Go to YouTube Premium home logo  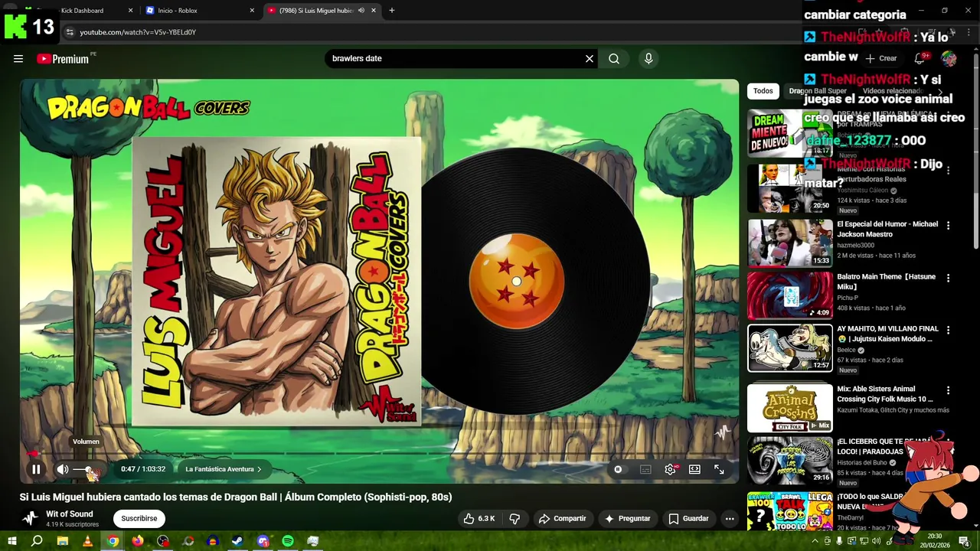click(x=63, y=59)
